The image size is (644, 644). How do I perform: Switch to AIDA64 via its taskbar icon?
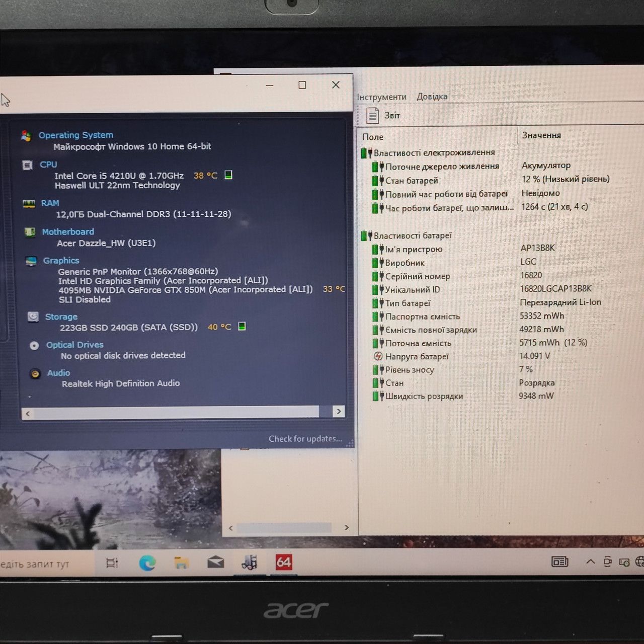[284, 562]
